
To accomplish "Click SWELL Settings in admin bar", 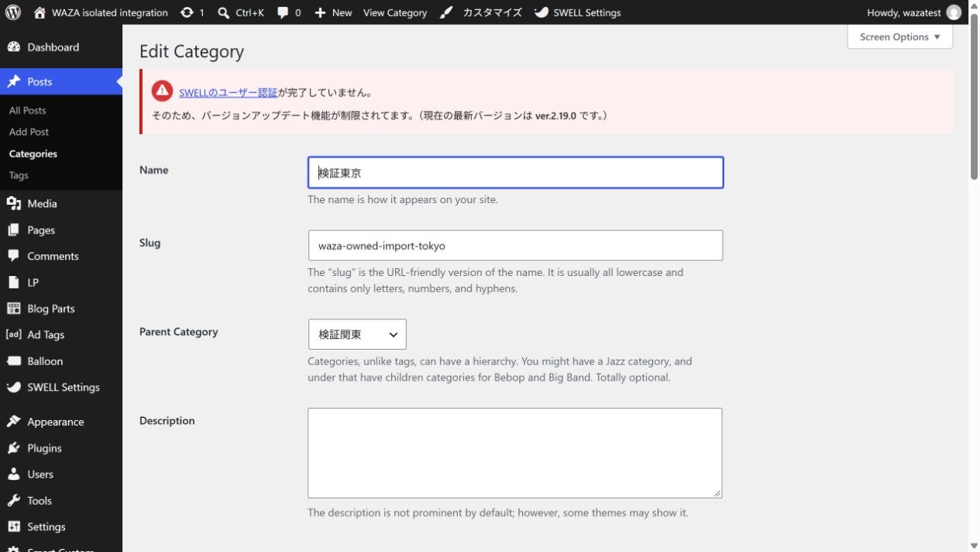I will [586, 12].
